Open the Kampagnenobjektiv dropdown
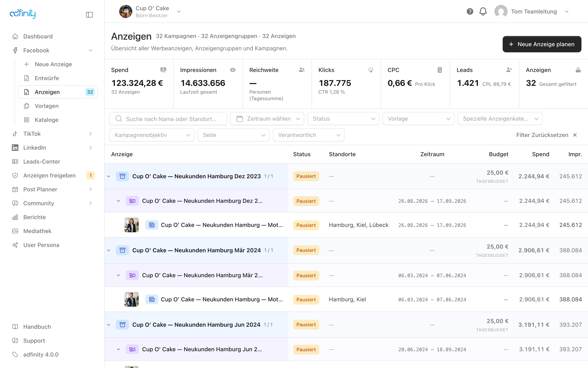588x368 pixels. [x=152, y=135]
